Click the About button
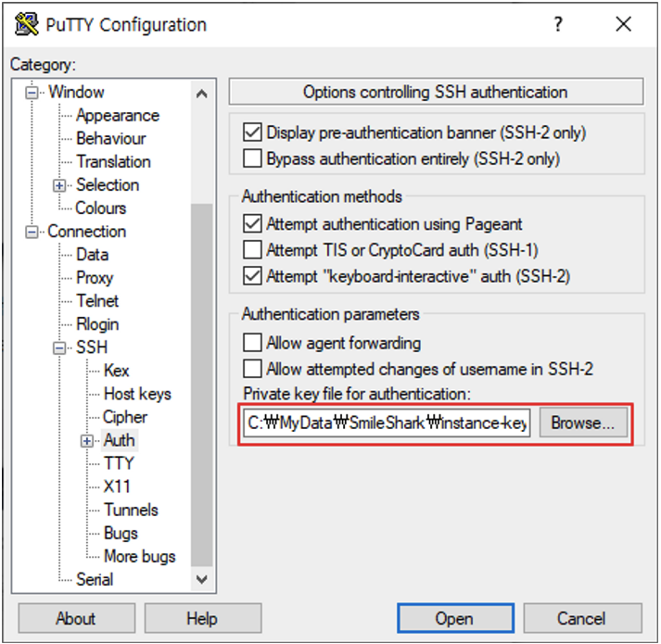Viewport: 661px width, 644px height. pos(75,618)
